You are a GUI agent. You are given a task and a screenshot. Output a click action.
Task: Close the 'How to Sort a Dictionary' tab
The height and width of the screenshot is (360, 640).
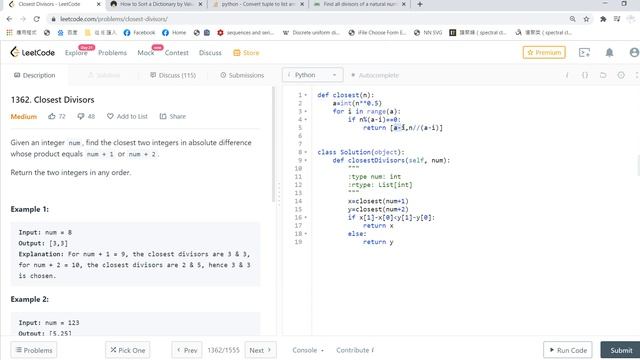coord(200,4)
